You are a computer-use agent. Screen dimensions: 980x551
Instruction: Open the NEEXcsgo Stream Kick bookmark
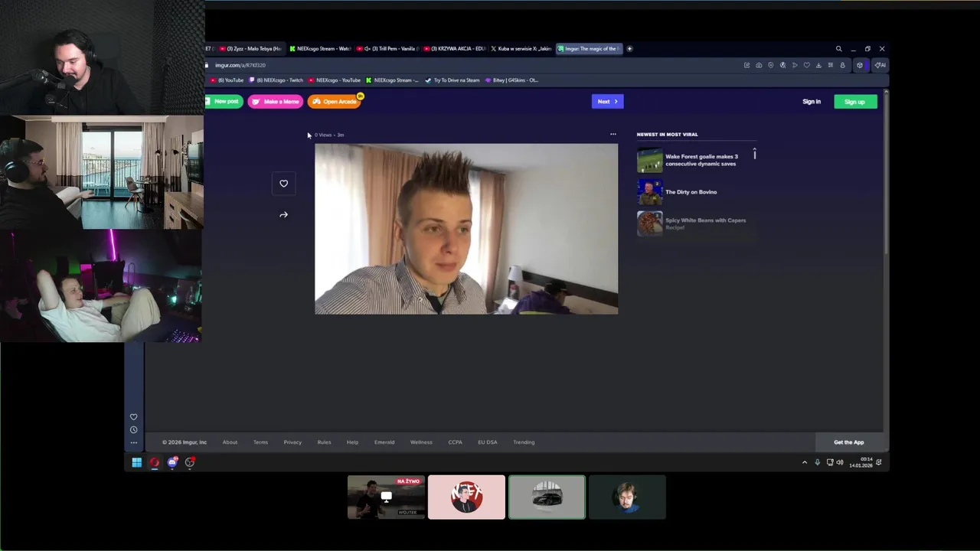coord(392,80)
